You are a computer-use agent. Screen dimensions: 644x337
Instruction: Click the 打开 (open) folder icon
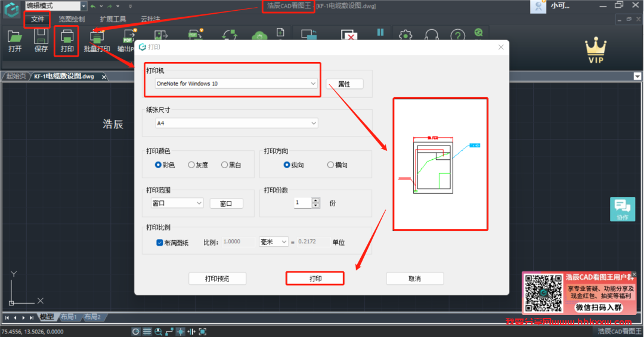[15, 37]
